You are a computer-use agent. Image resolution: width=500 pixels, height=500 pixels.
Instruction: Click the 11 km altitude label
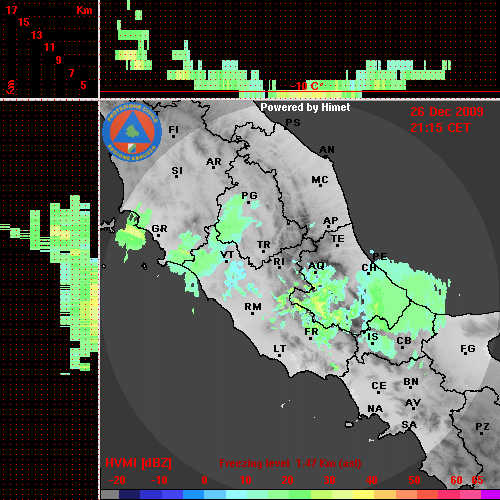(49, 47)
